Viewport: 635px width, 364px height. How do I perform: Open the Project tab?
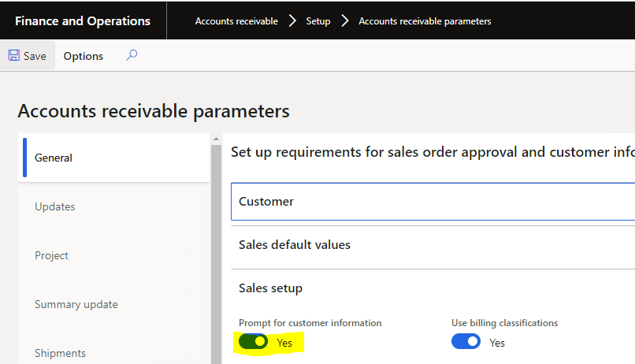(51, 255)
